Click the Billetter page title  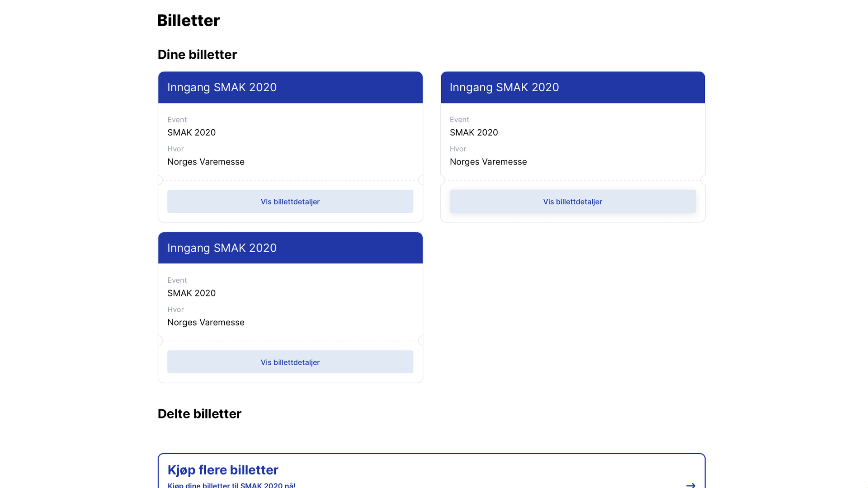pyautogui.click(x=189, y=20)
